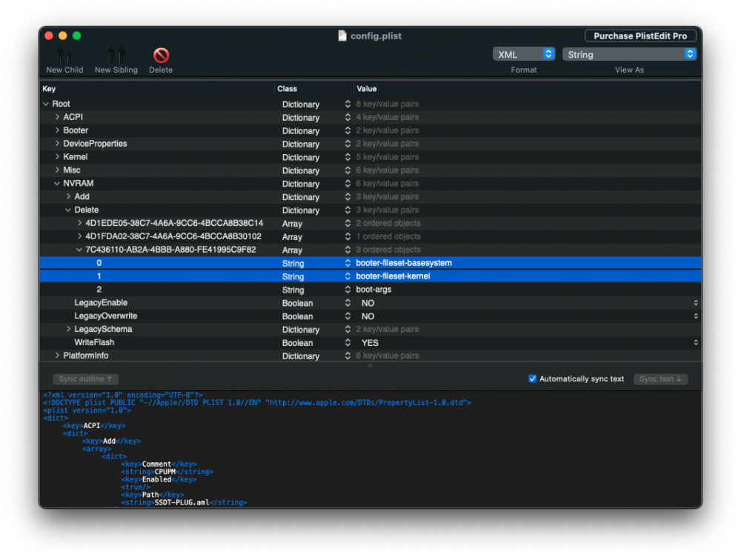This screenshot has width=741, height=560.
Task: Click the New Child toolbar icon
Action: (x=64, y=55)
